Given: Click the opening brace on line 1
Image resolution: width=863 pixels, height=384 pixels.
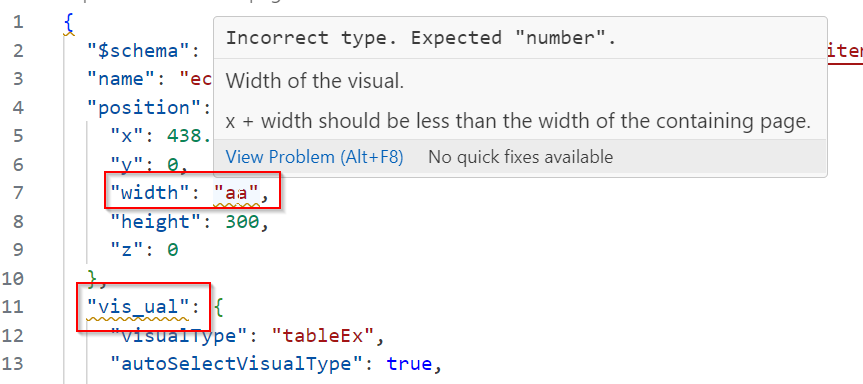Looking at the screenshot, I should pyautogui.click(x=69, y=23).
